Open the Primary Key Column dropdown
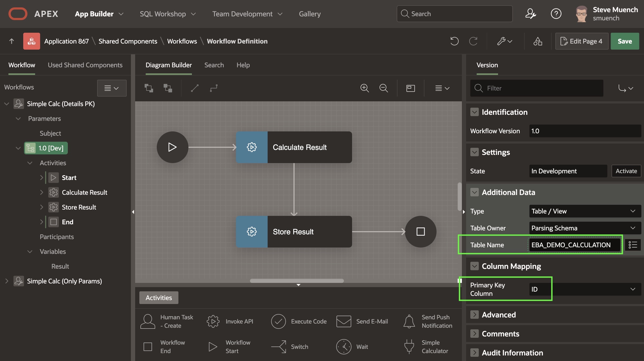This screenshot has height=361, width=644. click(585, 289)
